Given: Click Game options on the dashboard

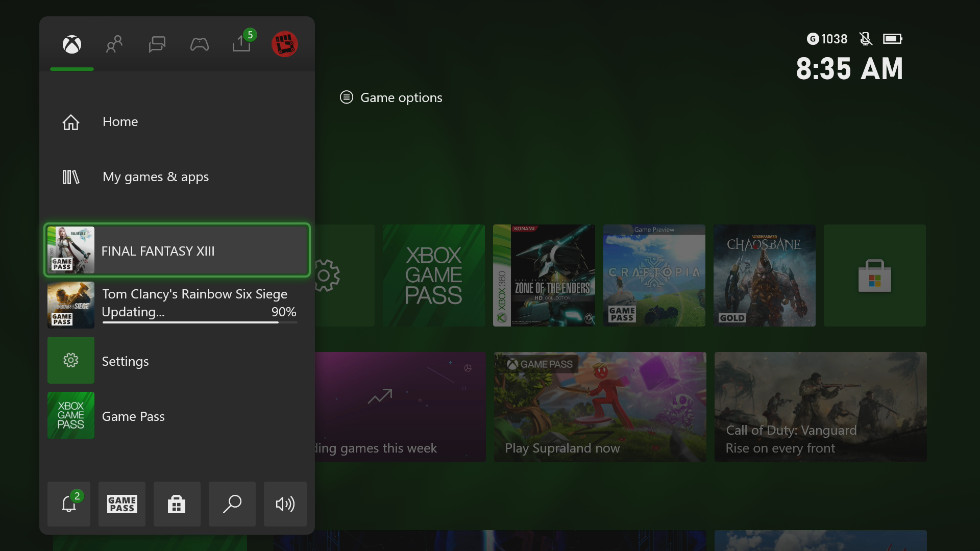Looking at the screenshot, I should coord(391,97).
